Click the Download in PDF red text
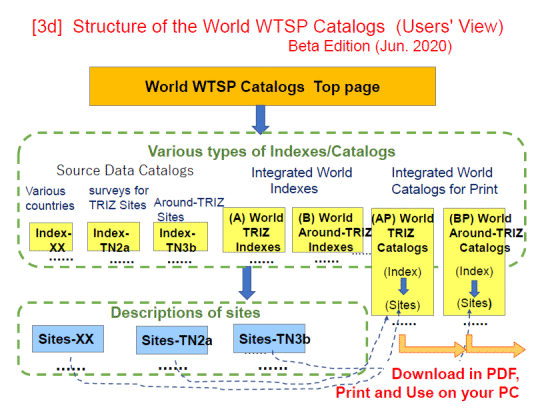The image size is (536, 410). click(x=455, y=374)
